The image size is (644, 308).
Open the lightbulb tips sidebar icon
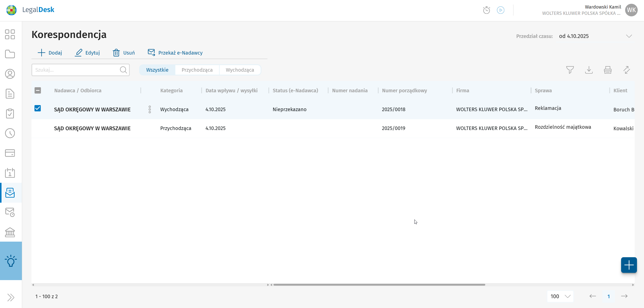(x=11, y=261)
